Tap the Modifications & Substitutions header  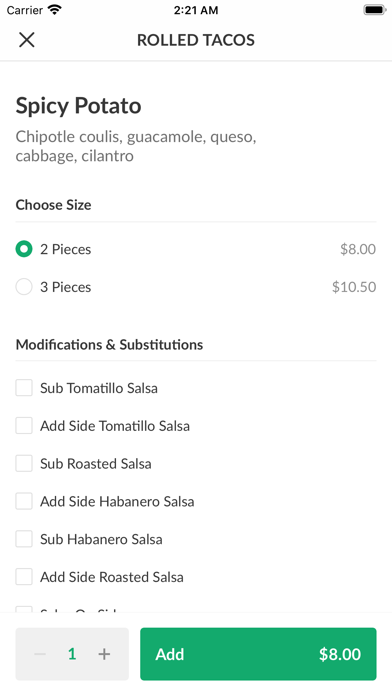pos(109,344)
